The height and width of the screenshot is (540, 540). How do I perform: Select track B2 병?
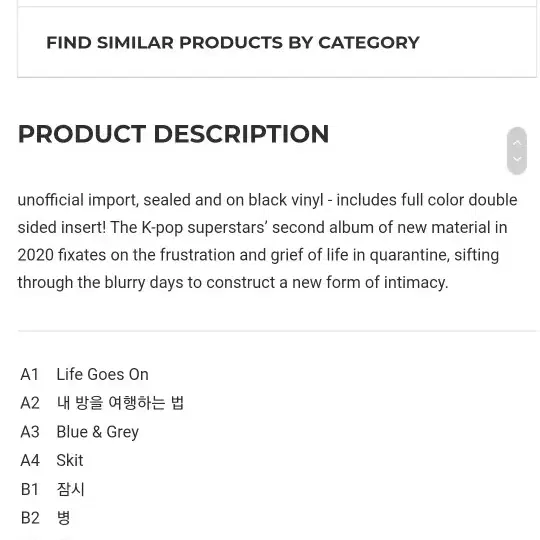click(x=63, y=518)
